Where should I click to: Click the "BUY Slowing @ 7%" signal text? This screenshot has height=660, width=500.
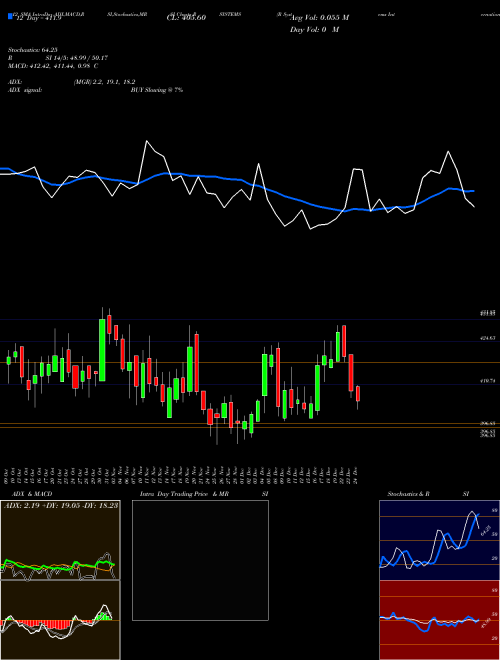point(157,90)
